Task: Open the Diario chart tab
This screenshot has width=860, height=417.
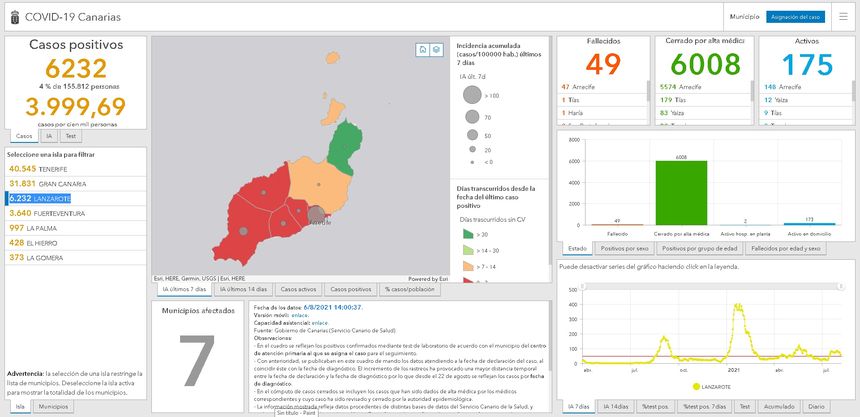Action: pyautogui.click(x=816, y=407)
